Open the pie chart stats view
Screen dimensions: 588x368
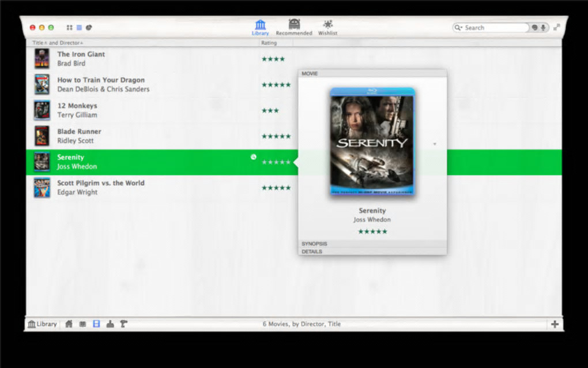pyautogui.click(x=89, y=27)
